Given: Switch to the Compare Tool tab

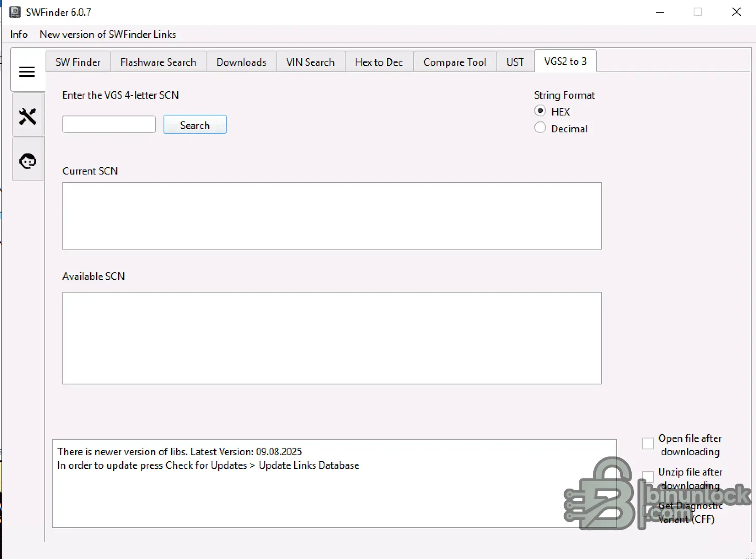Looking at the screenshot, I should point(455,62).
